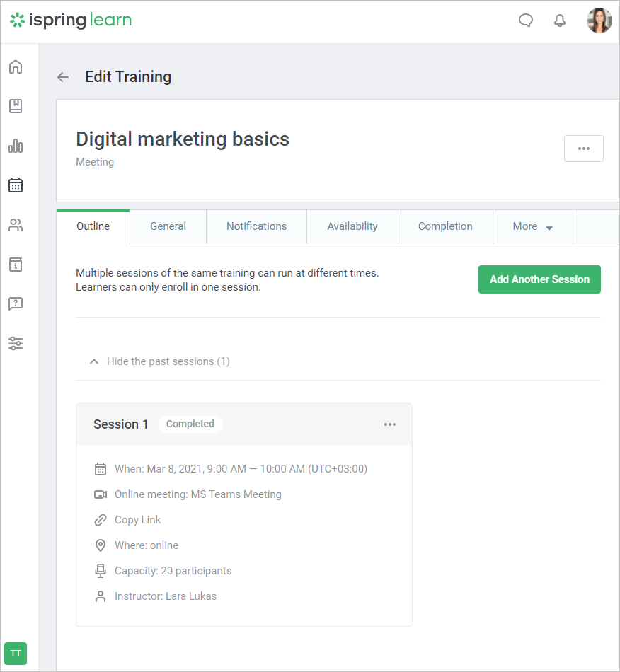This screenshot has width=620, height=672.
Task: Switch to the Availability tab
Action: (x=352, y=227)
